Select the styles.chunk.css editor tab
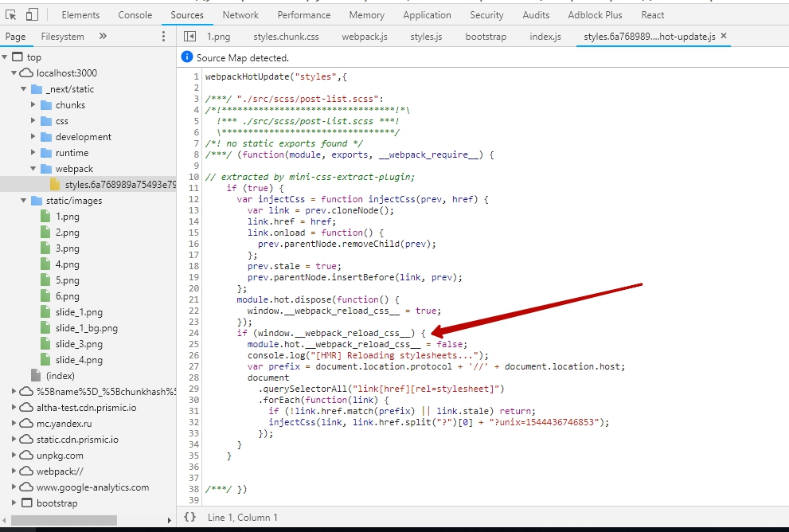789x532 pixels. click(x=286, y=36)
